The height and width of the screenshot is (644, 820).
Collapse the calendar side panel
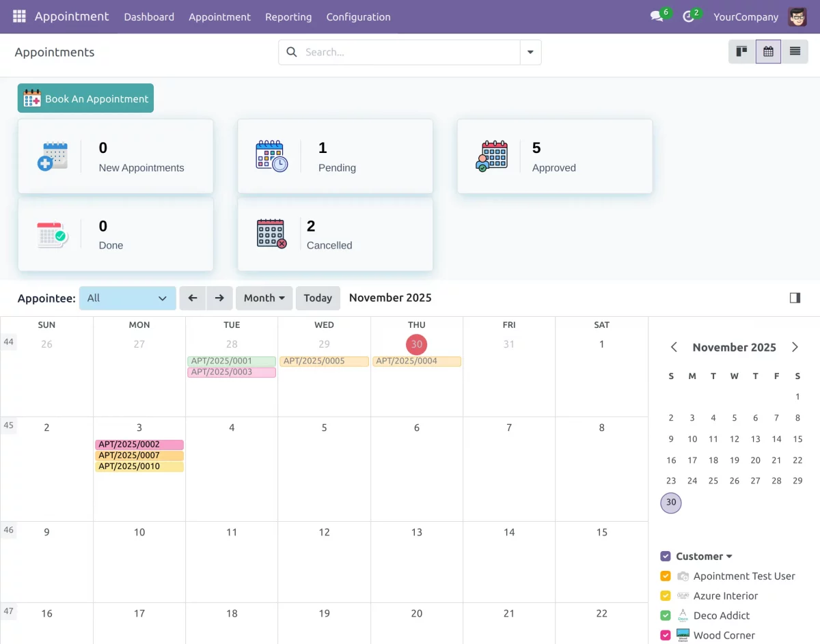794,297
